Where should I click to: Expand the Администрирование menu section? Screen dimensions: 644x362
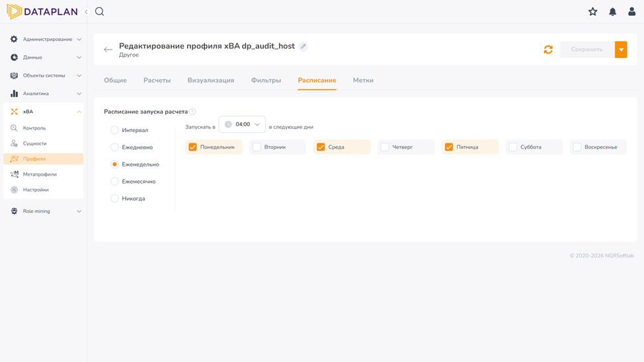click(45, 40)
